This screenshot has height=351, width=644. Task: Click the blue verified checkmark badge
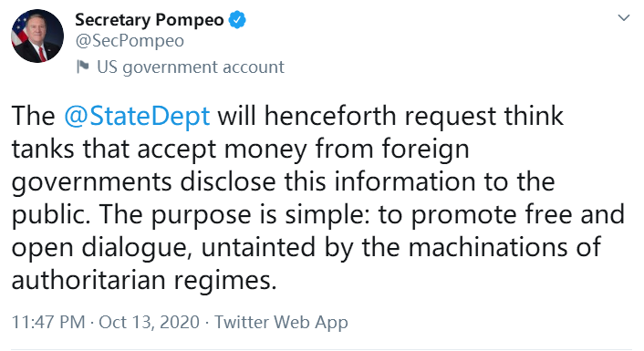pos(237,20)
